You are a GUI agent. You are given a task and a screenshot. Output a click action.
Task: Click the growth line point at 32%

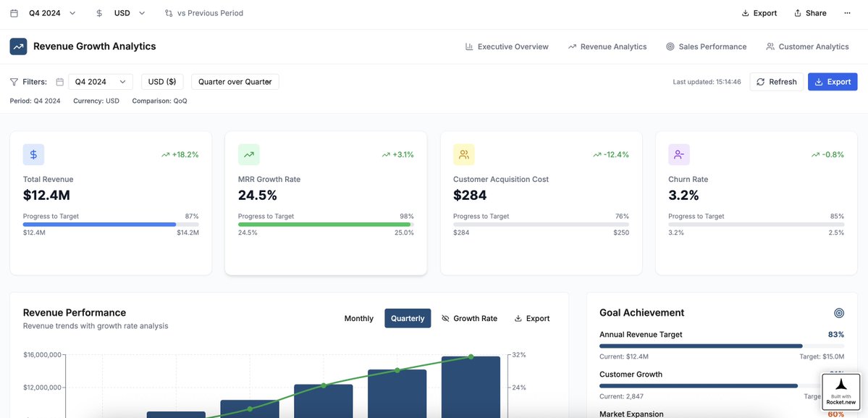(471, 356)
